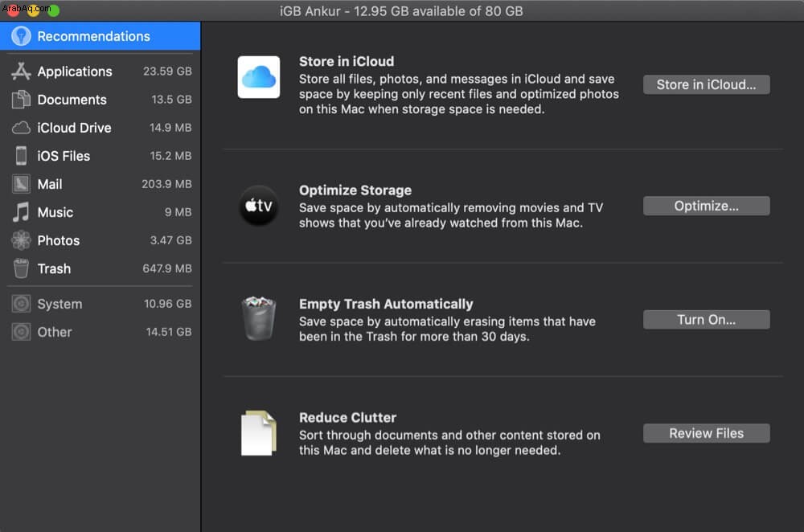This screenshot has width=804, height=532.
Task: Click the iCloud app icon
Action: click(x=258, y=77)
